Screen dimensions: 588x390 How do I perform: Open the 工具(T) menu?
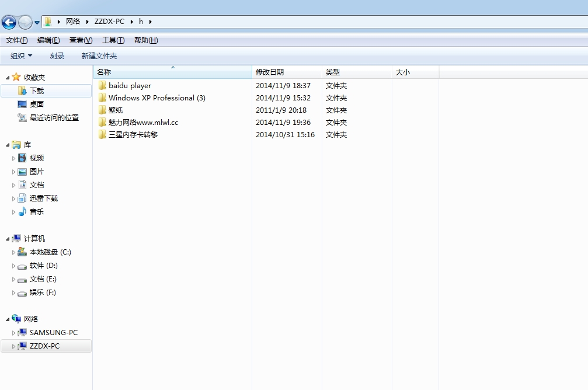pos(113,40)
